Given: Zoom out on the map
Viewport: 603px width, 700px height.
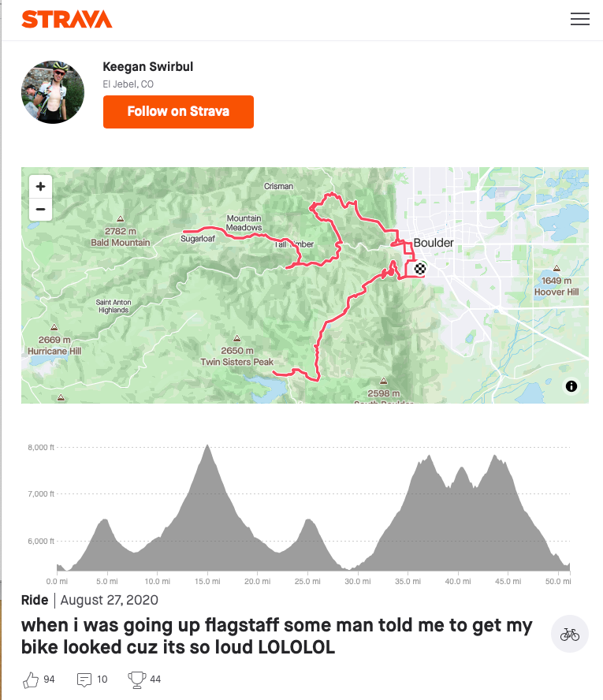Looking at the screenshot, I should point(40,210).
